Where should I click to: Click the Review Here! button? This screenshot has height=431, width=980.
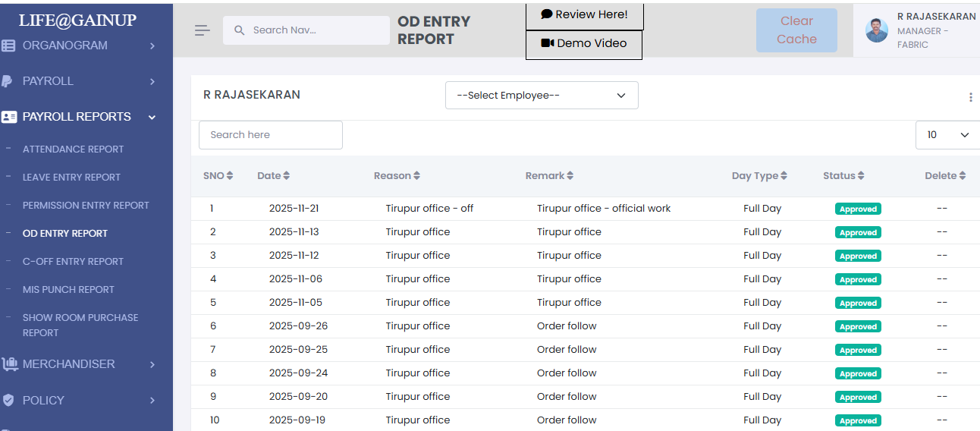pos(584,15)
